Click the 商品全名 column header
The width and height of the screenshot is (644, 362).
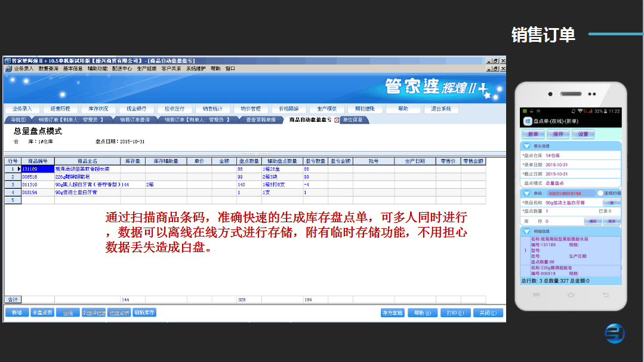pyautogui.click(x=88, y=161)
